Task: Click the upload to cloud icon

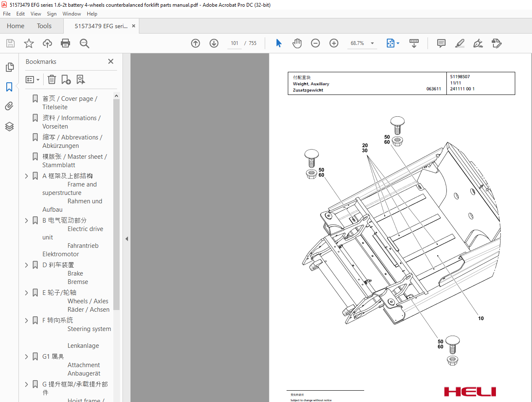Action: coord(47,43)
